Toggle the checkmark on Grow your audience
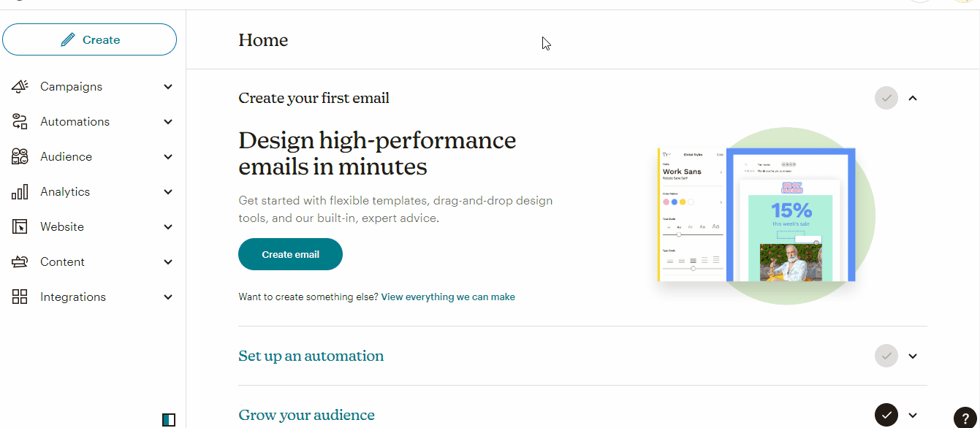 click(886, 414)
